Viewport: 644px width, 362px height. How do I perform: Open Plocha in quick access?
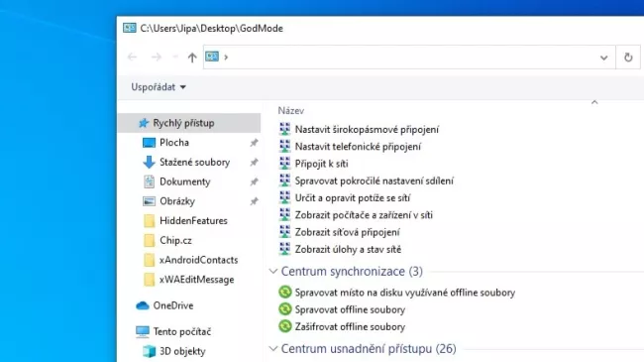tap(174, 143)
